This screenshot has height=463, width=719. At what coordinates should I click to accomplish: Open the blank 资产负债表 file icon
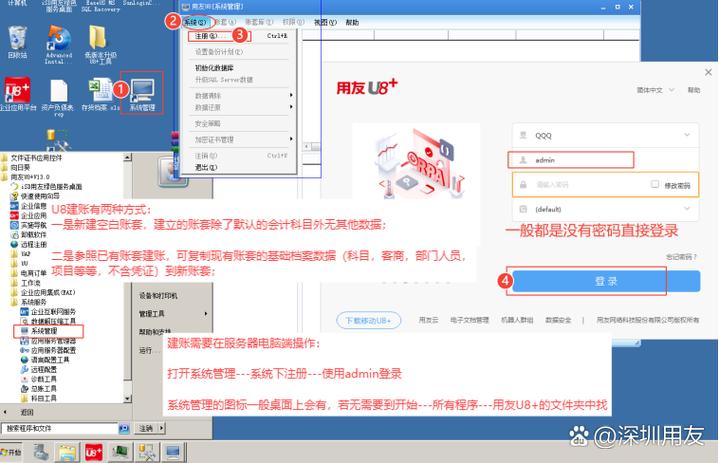(x=58, y=96)
